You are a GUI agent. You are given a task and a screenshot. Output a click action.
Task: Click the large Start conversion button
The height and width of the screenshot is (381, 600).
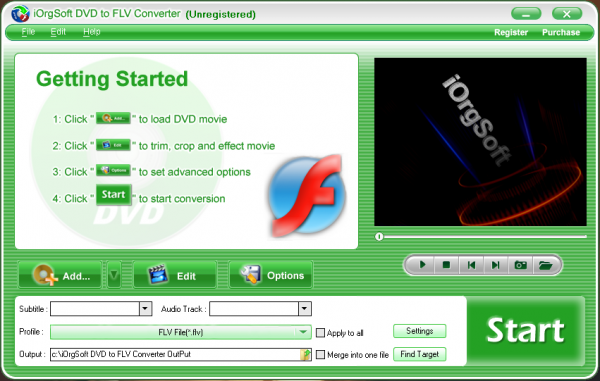pyautogui.click(x=525, y=331)
